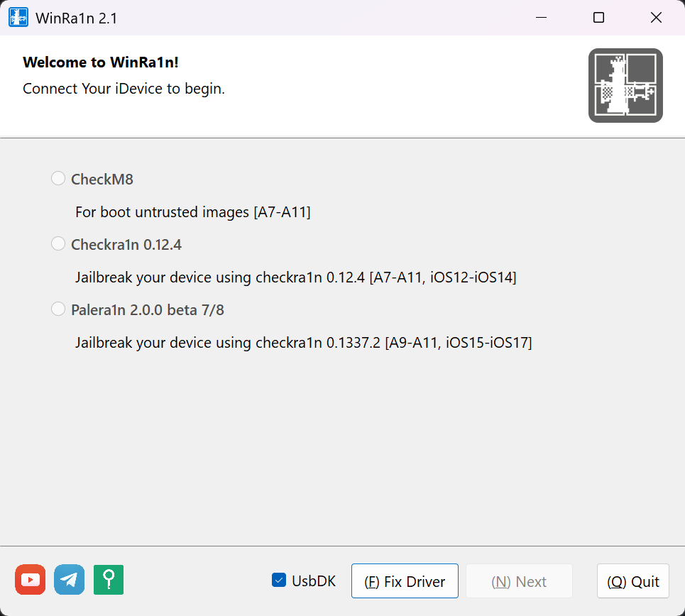Minimize the WinRa1n window
Viewport: 685px width, 616px height.
pos(542,18)
